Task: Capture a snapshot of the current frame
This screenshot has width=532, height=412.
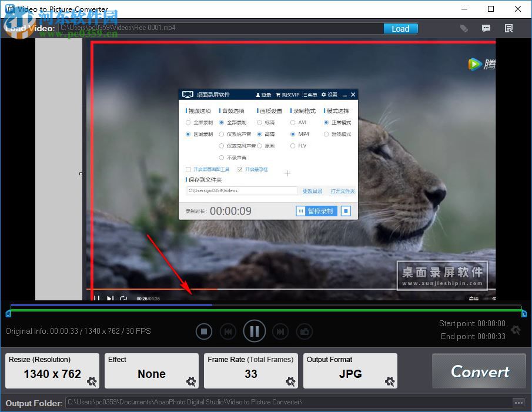Action: (x=305, y=331)
